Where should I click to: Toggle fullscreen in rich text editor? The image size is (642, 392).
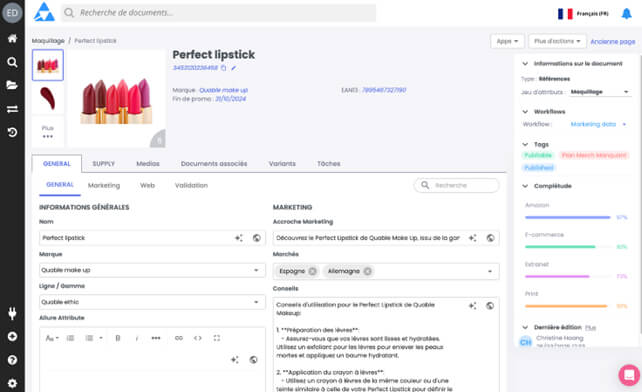tap(217, 338)
